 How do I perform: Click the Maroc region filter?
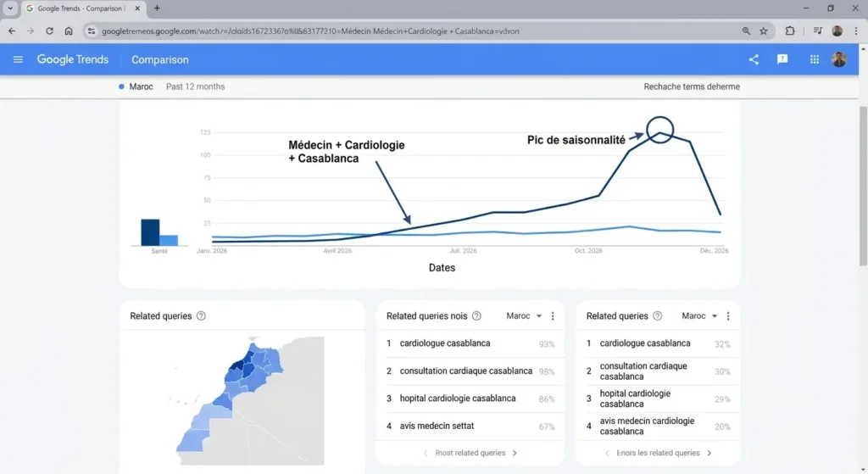[x=136, y=86]
